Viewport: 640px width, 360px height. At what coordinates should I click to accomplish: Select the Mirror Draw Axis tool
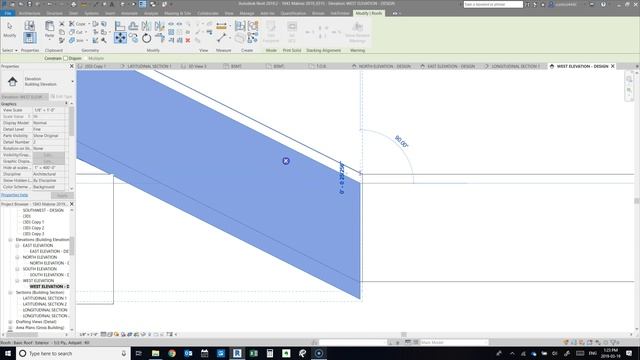tap(159, 26)
